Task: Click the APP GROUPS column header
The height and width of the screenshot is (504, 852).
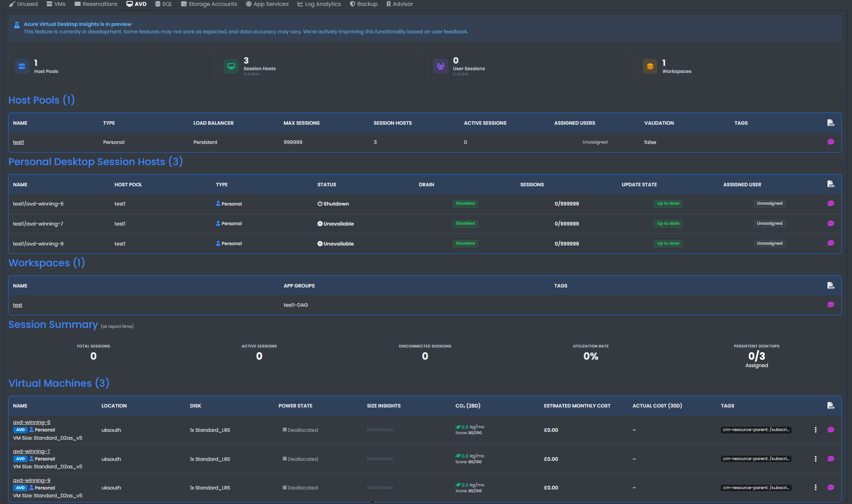Action: (x=299, y=286)
